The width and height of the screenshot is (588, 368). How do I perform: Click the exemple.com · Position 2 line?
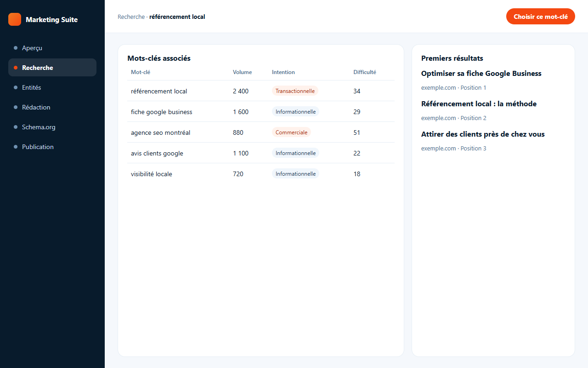click(453, 118)
